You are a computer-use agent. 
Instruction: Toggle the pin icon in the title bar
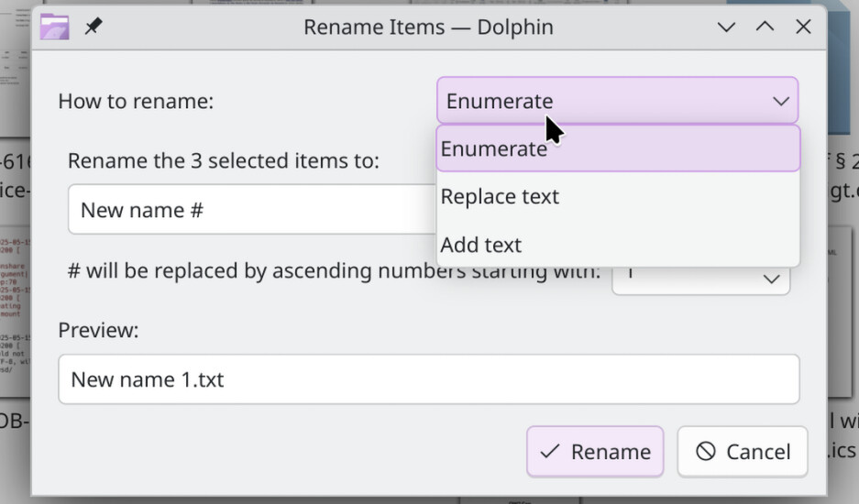tap(94, 27)
